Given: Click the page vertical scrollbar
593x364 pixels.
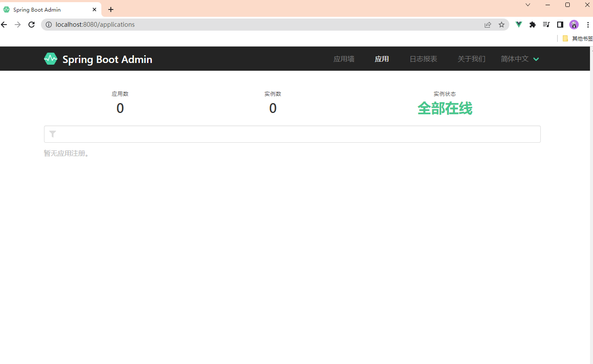Looking at the screenshot, I should [x=591, y=205].
